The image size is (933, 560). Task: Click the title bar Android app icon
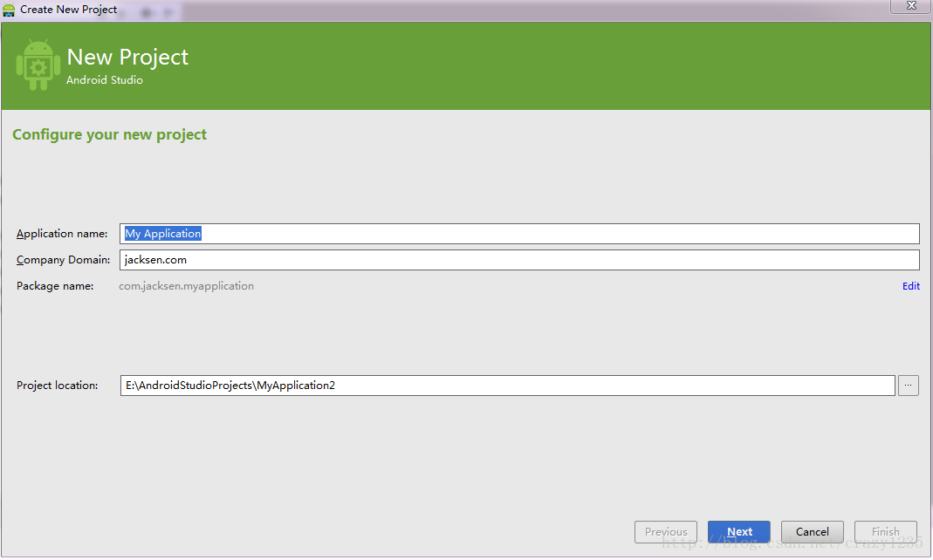[x=9, y=10]
